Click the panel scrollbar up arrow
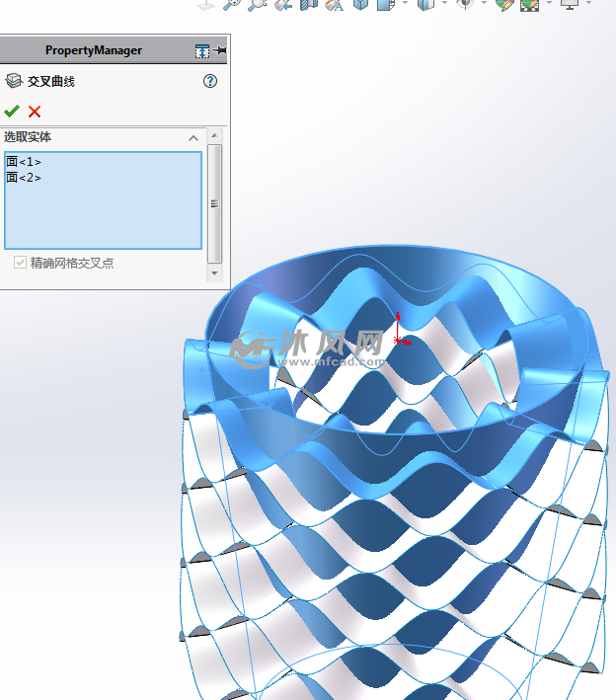This screenshot has width=616, height=700. click(214, 135)
